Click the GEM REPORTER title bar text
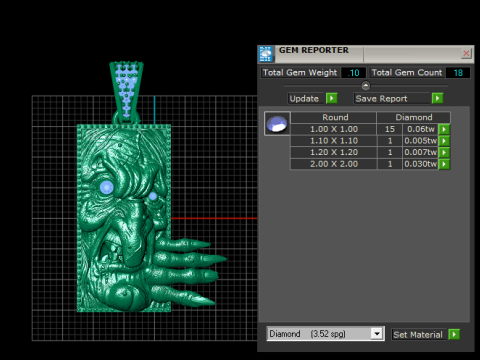Viewport: 480px width, 360px height. (314, 50)
